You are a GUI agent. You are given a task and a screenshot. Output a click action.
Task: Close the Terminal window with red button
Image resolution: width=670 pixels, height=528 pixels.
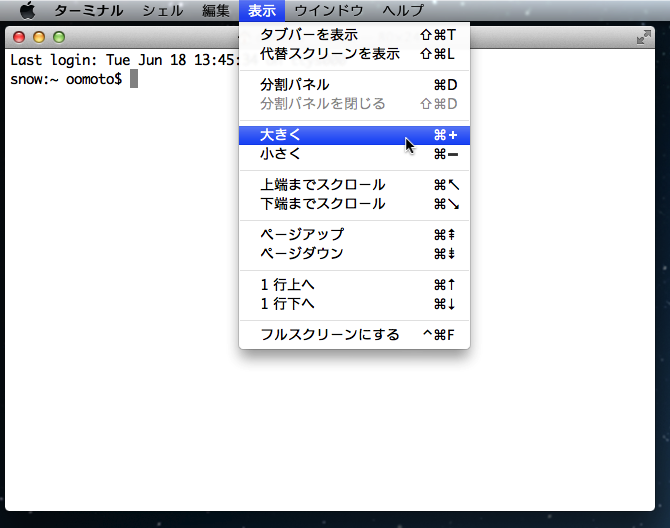pyautogui.click(x=19, y=37)
